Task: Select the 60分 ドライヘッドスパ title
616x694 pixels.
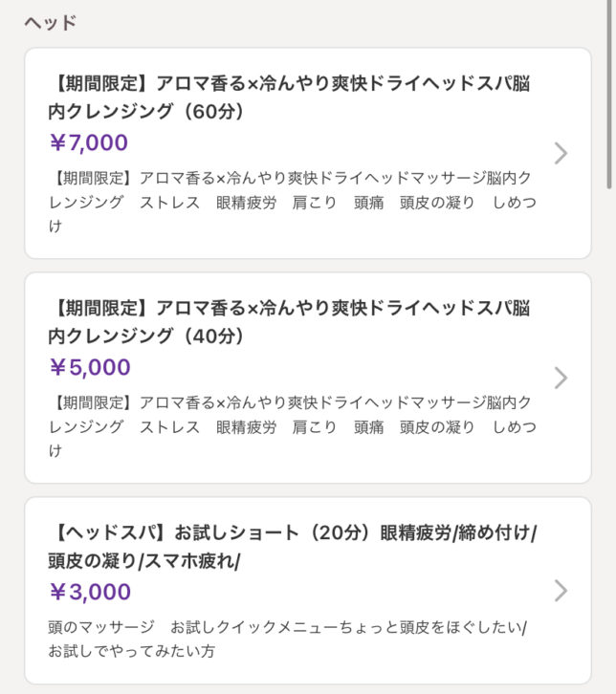Action: tap(287, 84)
